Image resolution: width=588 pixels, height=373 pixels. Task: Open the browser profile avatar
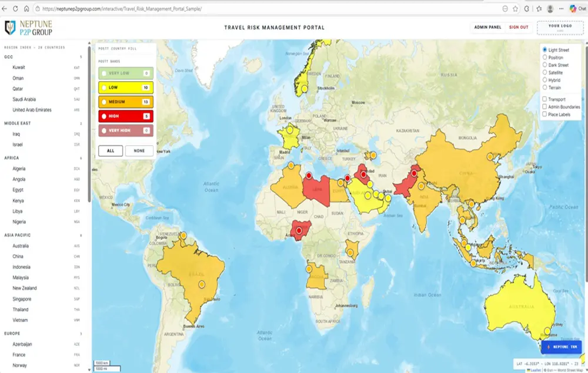[x=550, y=9]
